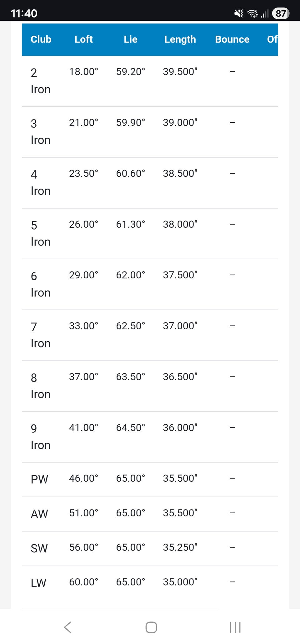The width and height of the screenshot is (300, 644).
Task: Tap the cellular signal bars icon
Action: pyautogui.click(x=265, y=14)
